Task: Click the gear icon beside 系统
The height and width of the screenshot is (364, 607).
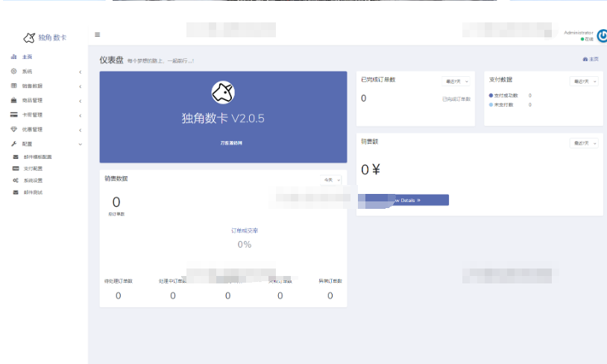Action: (x=14, y=72)
